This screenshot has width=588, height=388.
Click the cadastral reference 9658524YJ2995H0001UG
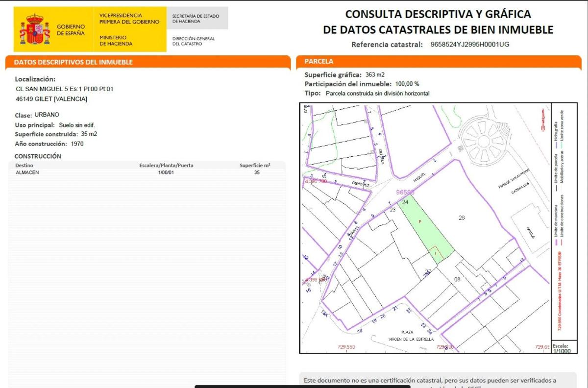click(x=469, y=45)
